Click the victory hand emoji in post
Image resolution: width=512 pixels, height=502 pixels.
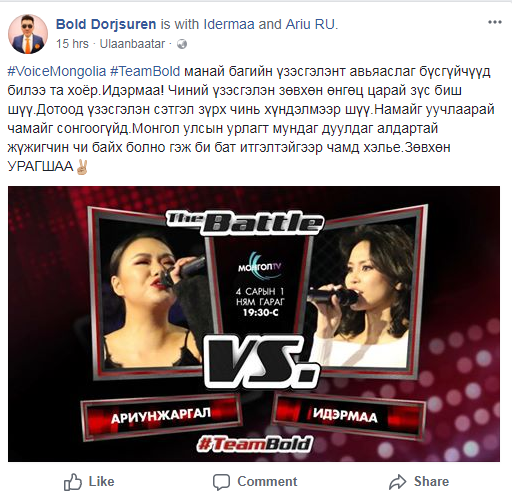pos(82,167)
